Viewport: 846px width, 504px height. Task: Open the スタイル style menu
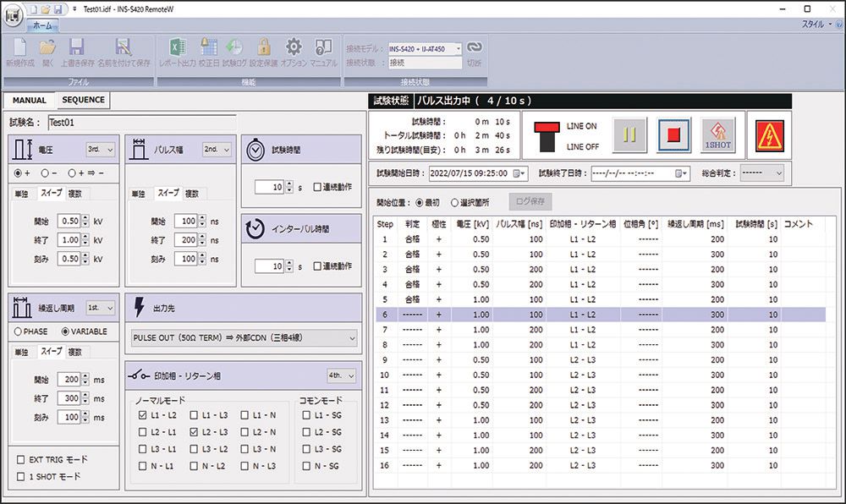click(816, 25)
